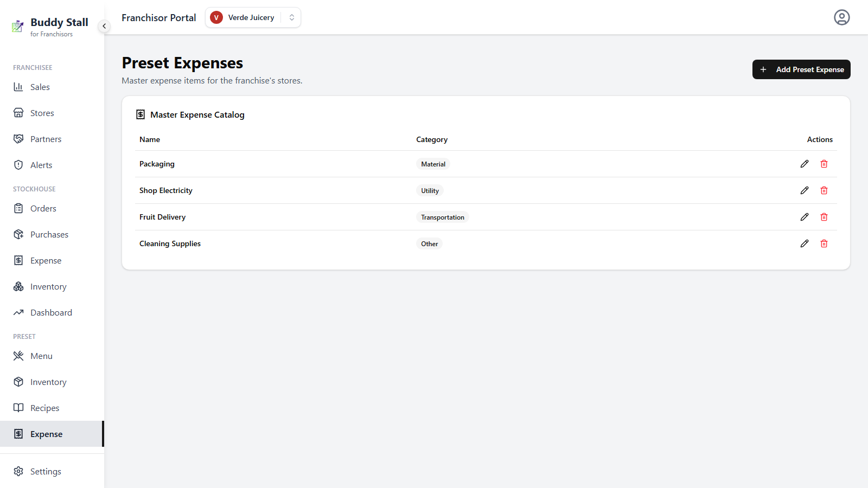Click the Partners handshake icon
The height and width of the screenshot is (488, 868).
click(x=18, y=139)
